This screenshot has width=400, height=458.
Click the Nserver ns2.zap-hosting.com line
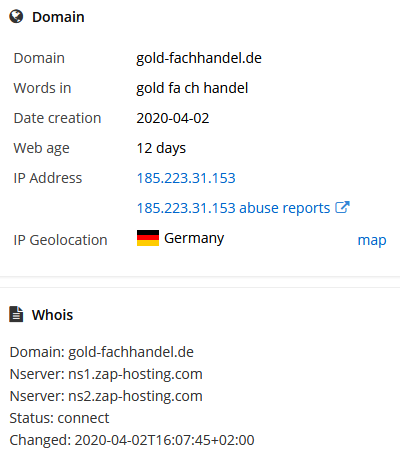coord(106,396)
